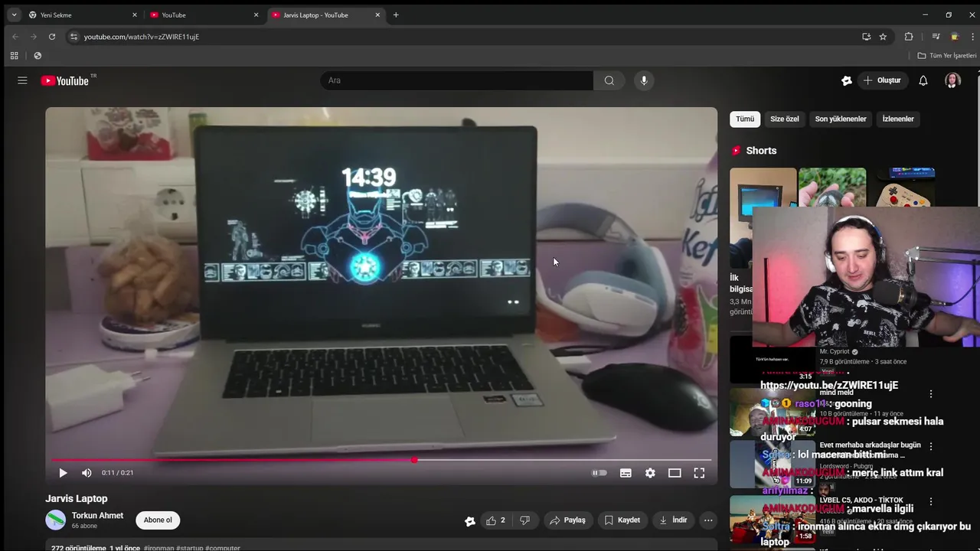Open the YouTube hamburger guide menu

pos(22,80)
